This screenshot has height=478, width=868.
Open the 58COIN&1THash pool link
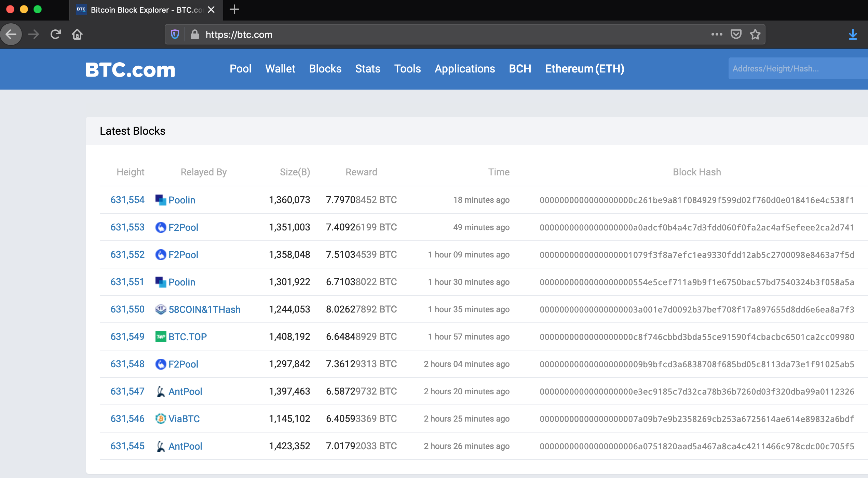pos(205,309)
